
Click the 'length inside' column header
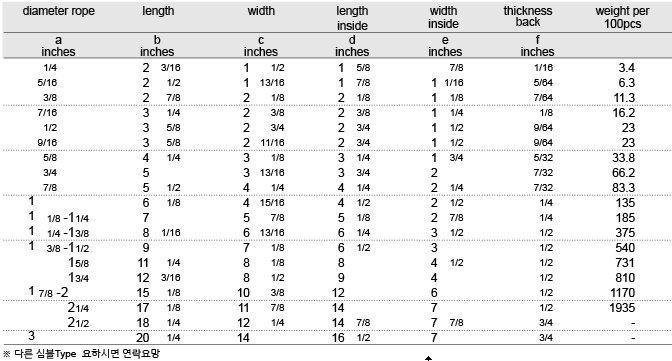(x=352, y=18)
